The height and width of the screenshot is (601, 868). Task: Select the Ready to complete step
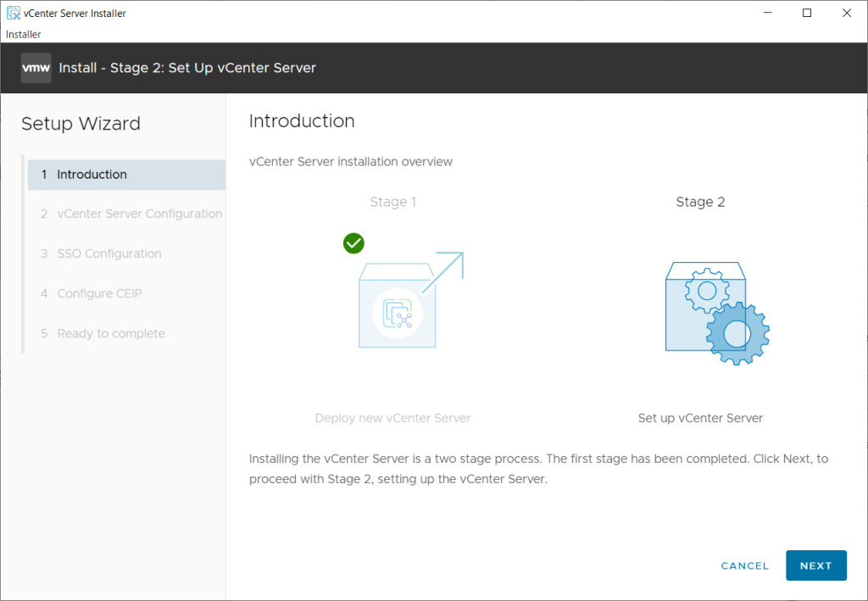(x=110, y=333)
